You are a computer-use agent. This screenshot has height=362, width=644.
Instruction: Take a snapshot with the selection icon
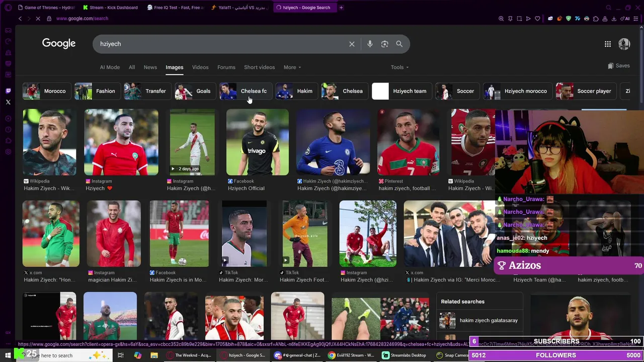coord(519,19)
